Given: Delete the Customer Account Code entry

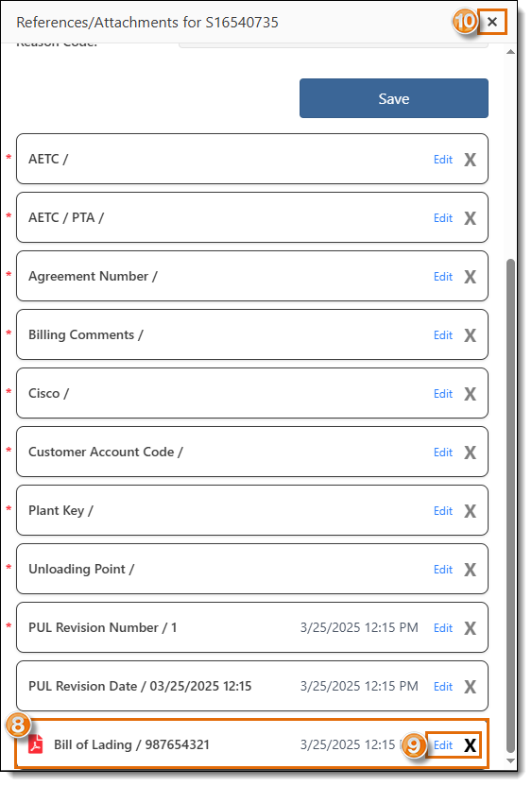Looking at the screenshot, I should tap(470, 453).
